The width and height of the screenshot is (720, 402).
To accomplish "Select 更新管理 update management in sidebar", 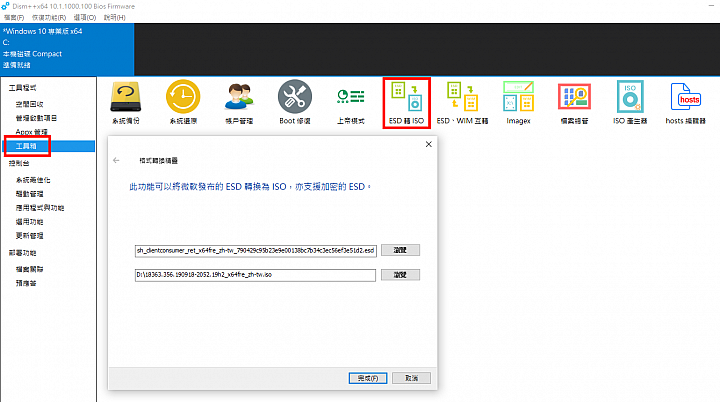I will [29, 236].
